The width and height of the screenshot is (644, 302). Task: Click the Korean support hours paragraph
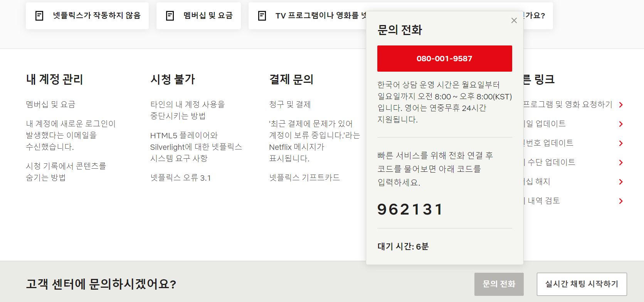pos(444,102)
